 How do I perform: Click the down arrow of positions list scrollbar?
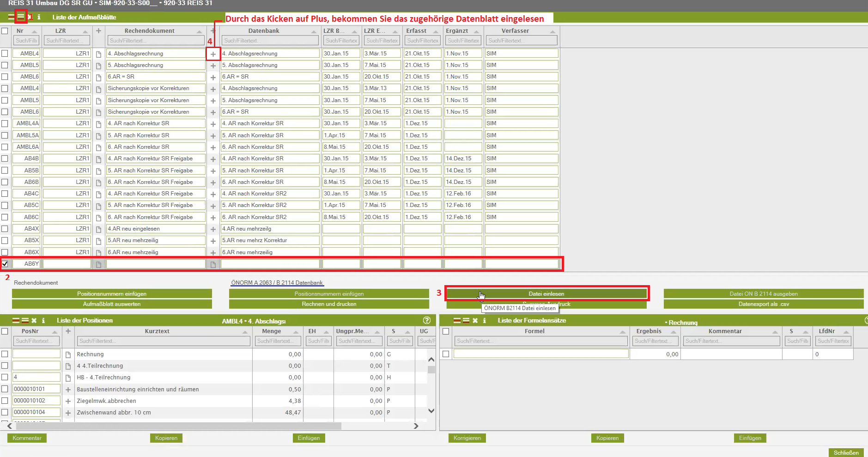(x=431, y=411)
